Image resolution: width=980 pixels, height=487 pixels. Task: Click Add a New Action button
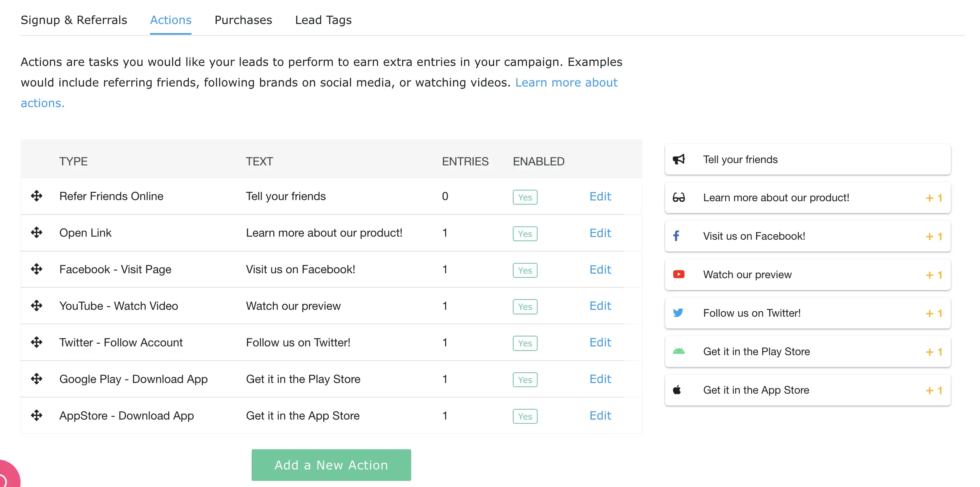tap(331, 465)
